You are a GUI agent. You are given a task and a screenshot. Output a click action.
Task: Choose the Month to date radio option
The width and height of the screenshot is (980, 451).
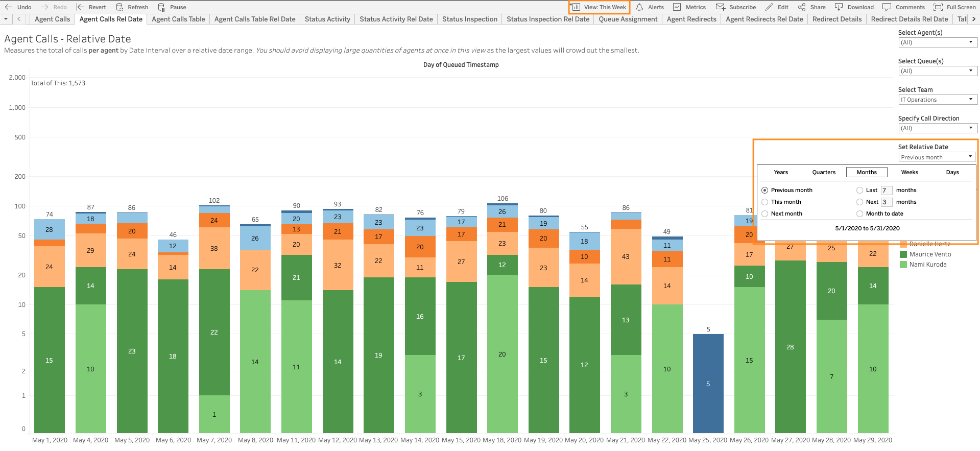pos(860,214)
